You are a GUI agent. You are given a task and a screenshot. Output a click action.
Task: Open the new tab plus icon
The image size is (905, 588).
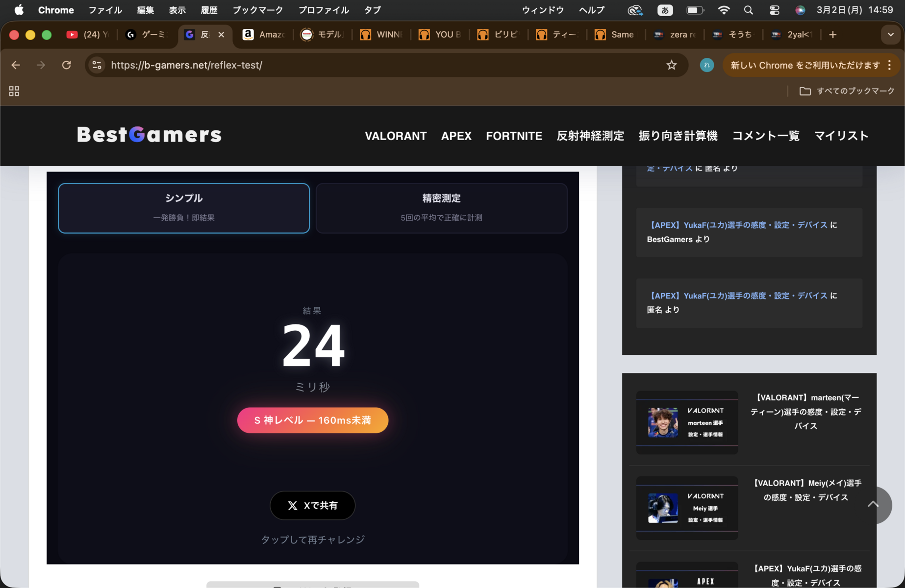click(x=833, y=35)
